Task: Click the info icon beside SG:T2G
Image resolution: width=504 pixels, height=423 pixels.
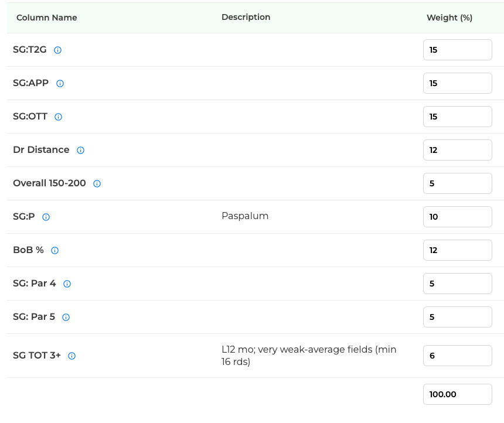Action: (57, 50)
